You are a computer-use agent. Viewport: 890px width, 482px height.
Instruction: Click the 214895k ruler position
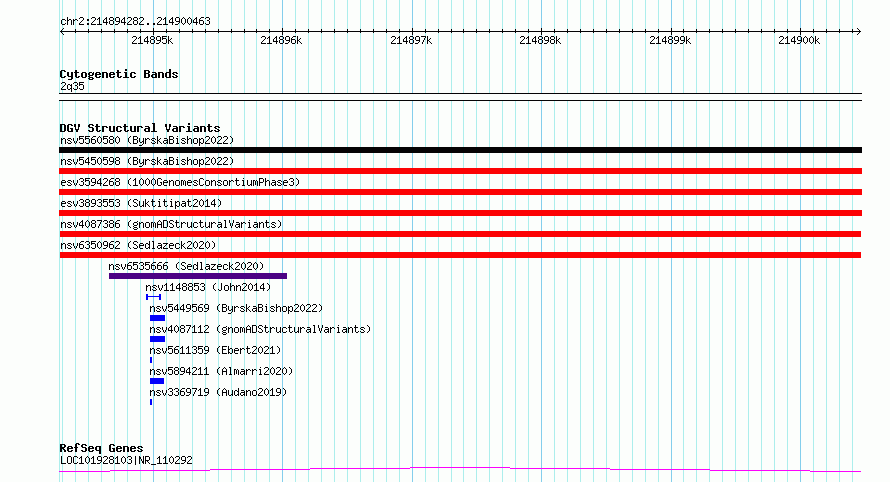click(x=152, y=40)
